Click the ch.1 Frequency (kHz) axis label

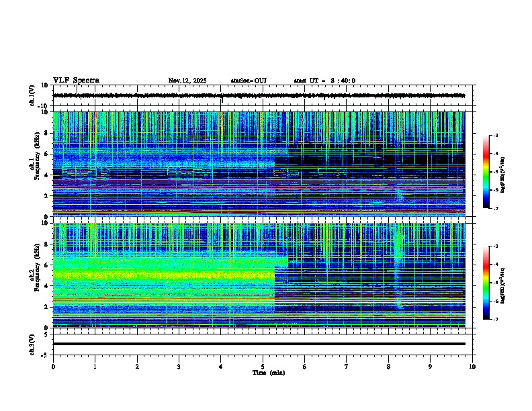tap(35, 156)
